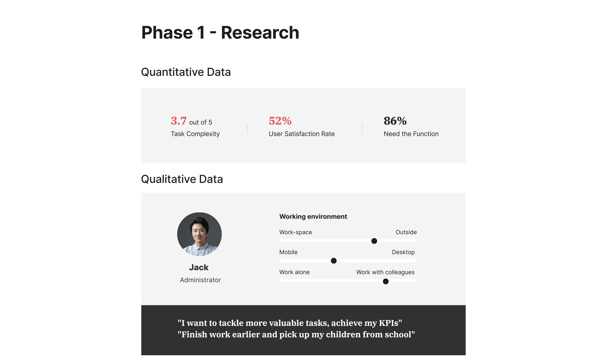589x364 pixels.
Task: Select the Quantitative Data heading
Action: pyautogui.click(x=186, y=72)
